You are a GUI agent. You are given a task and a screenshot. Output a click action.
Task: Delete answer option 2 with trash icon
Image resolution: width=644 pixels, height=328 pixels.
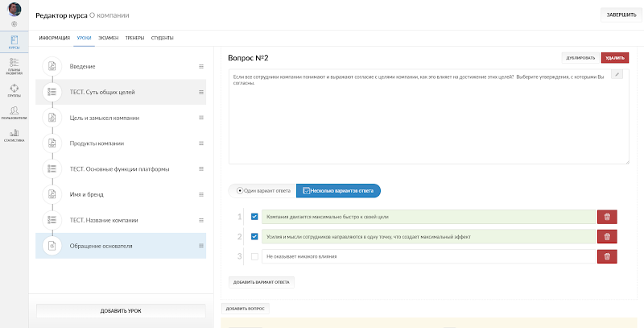point(607,236)
